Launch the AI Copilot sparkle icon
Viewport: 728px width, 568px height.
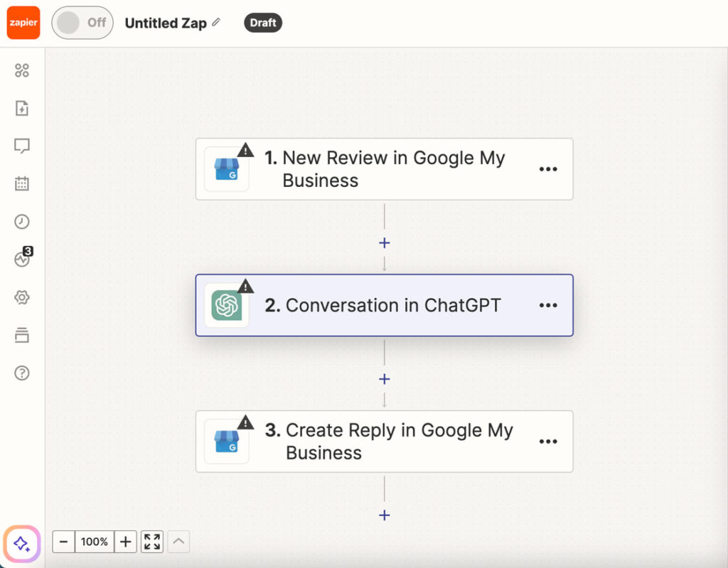click(x=21, y=543)
